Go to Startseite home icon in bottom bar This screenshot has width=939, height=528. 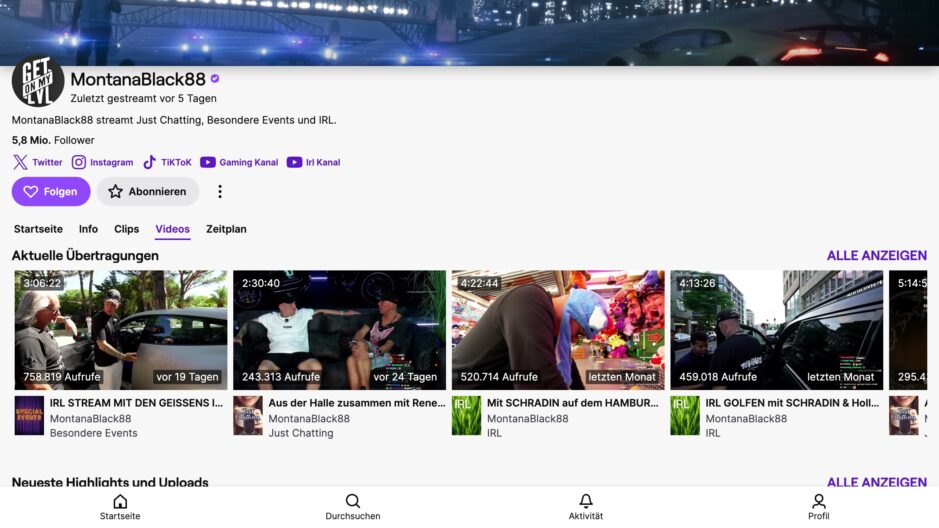click(120, 506)
